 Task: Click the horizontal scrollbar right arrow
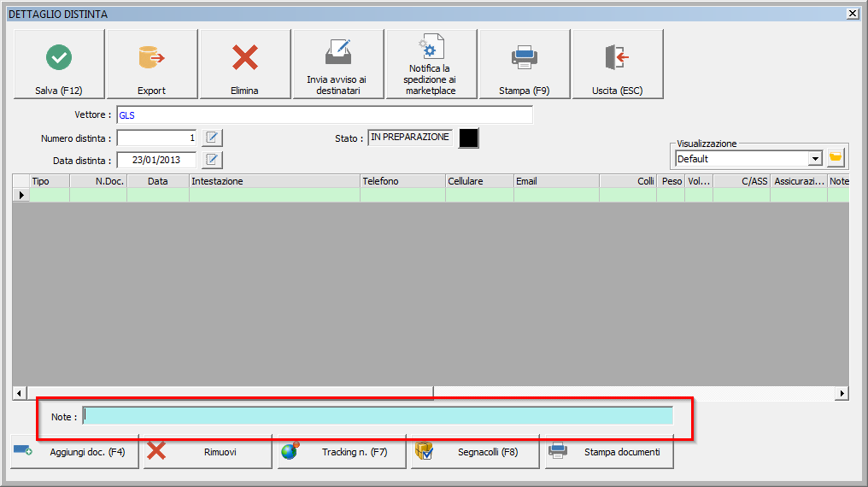pyautogui.click(x=842, y=393)
